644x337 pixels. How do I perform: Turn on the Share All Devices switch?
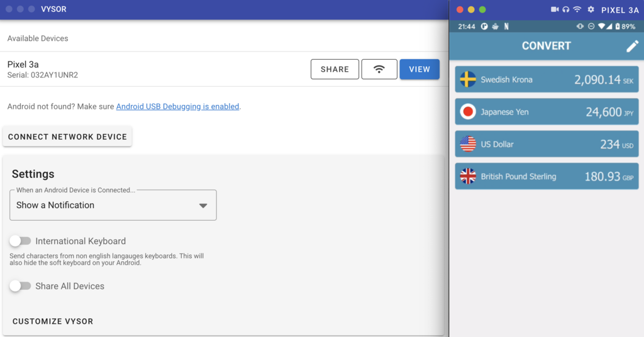[20, 286]
